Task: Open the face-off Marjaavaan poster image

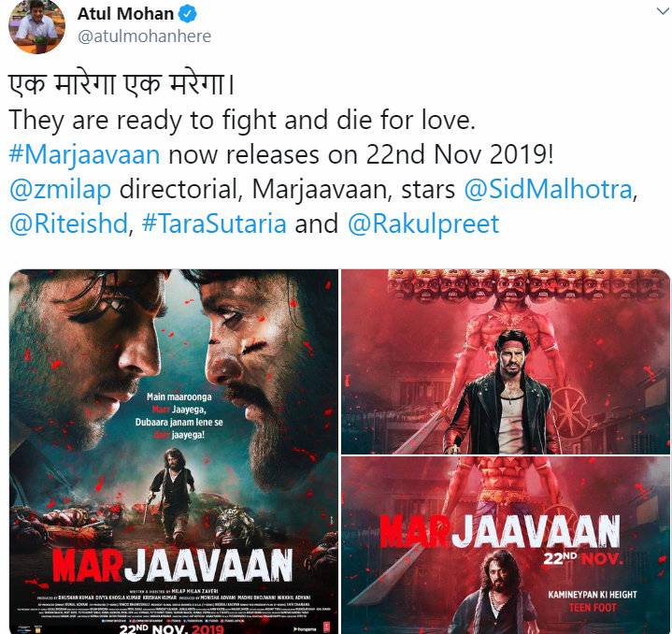Action: pyautogui.click(x=174, y=452)
